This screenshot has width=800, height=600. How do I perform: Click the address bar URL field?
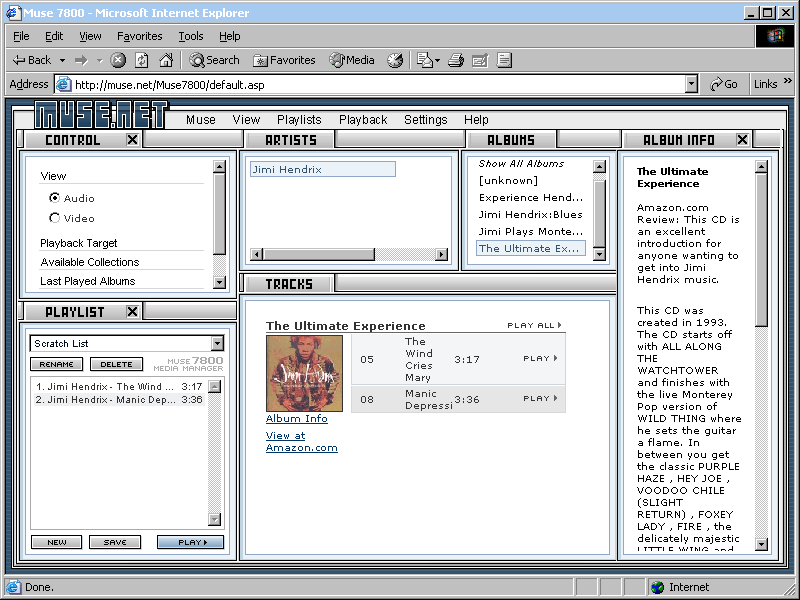pyautogui.click(x=379, y=84)
